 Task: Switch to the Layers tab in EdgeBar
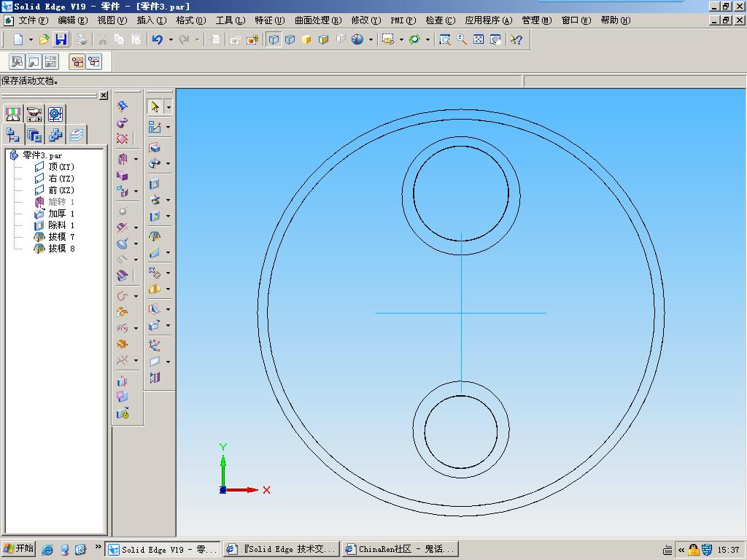tap(76, 135)
